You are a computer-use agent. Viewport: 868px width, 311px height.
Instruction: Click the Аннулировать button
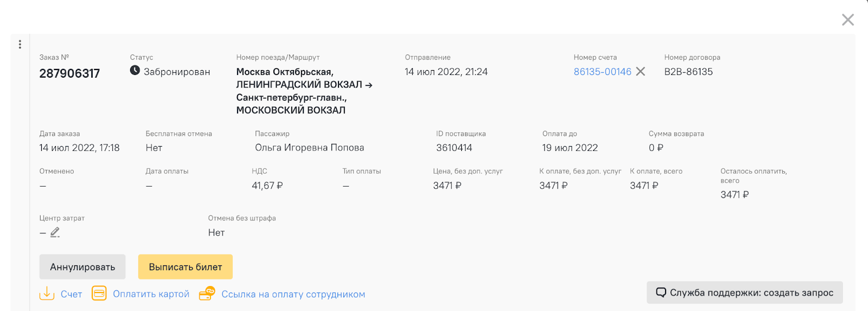point(82,267)
